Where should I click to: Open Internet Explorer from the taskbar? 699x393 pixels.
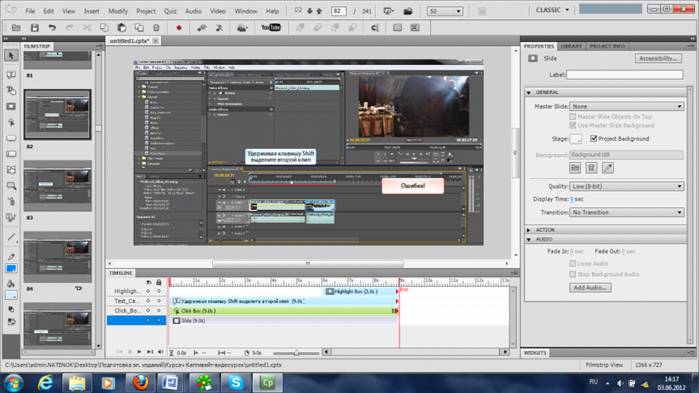click(x=45, y=382)
